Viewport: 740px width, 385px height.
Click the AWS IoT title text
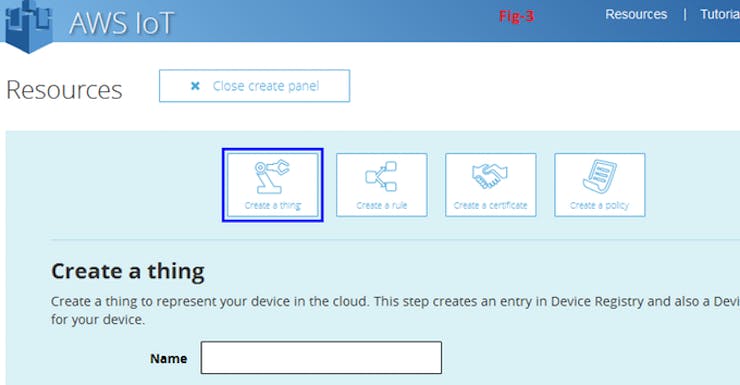click(x=122, y=23)
